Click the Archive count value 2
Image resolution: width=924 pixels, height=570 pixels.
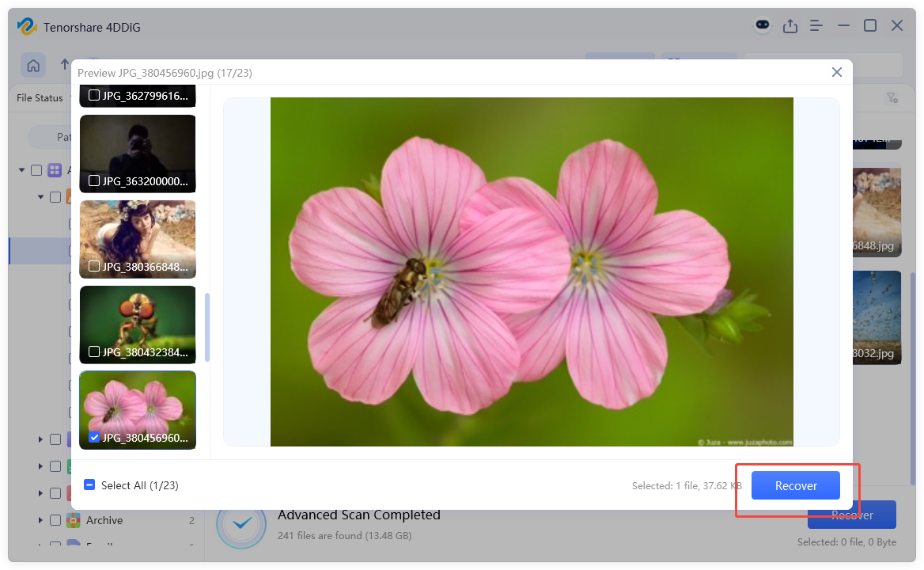[191, 520]
